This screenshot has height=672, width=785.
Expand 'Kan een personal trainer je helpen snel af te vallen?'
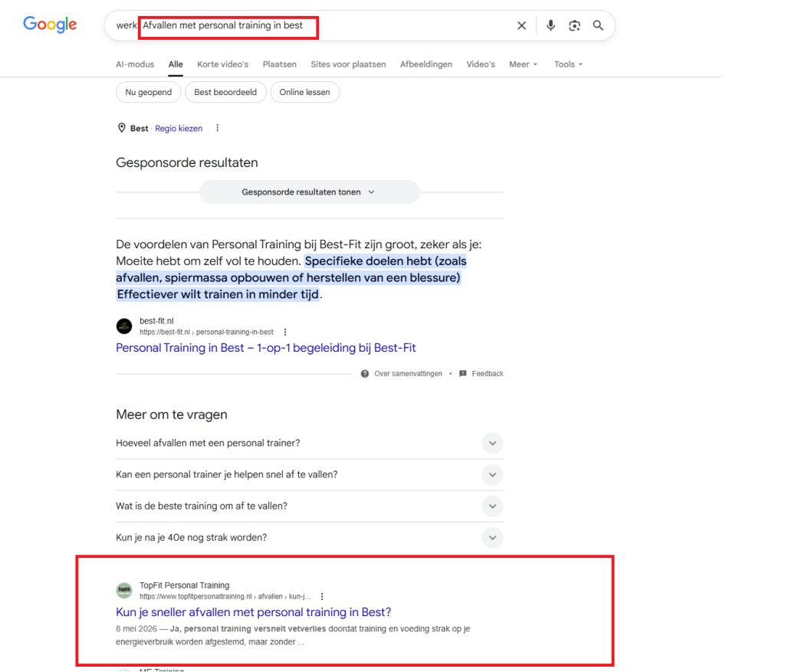click(x=310, y=475)
